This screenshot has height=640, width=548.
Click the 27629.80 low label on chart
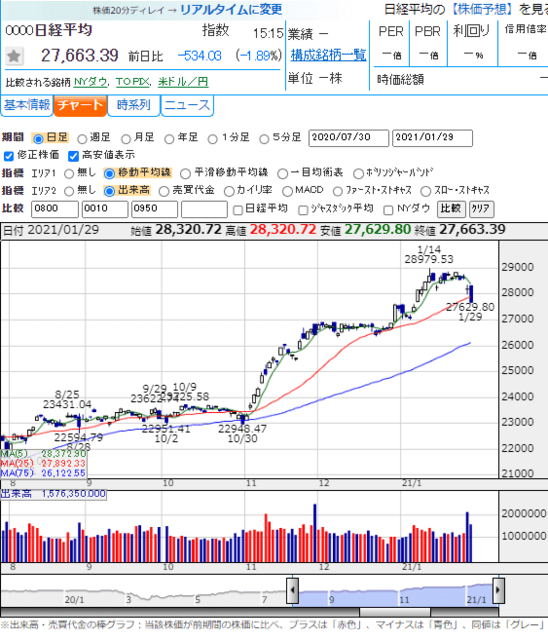[x=470, y=307]
